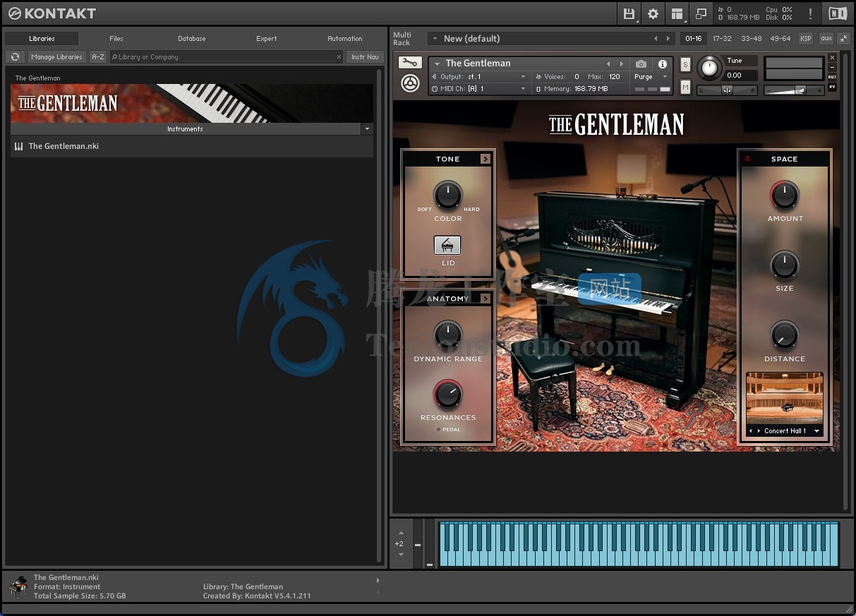Screen dimensions: 856x616
Task: Open the TONE panel settings arrow
Action: click(x=486, y=159)
